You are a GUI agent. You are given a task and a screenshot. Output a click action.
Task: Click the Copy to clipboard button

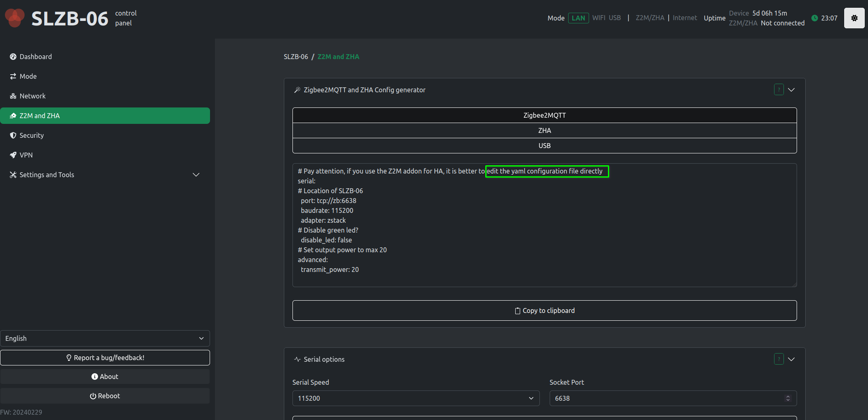[544, 310]
